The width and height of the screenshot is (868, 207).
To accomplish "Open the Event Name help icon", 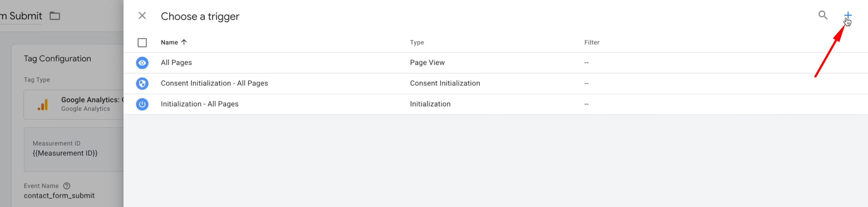I will [67, 186].
